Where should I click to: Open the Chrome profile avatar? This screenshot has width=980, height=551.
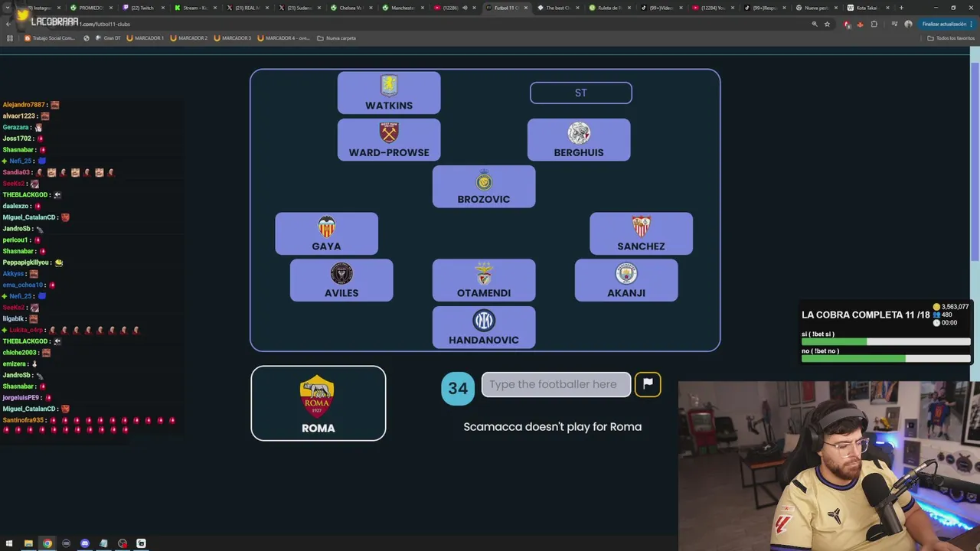coord(909,24)
